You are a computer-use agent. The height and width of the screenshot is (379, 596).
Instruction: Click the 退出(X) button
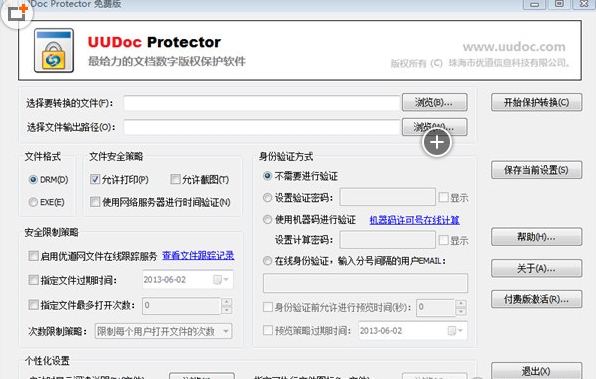[x=536, y=371]
